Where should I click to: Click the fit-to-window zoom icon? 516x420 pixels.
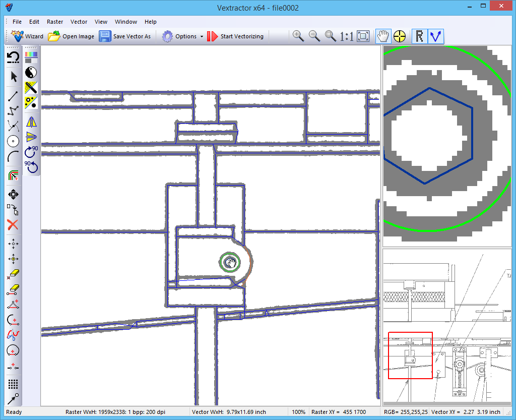click(363, 36)
